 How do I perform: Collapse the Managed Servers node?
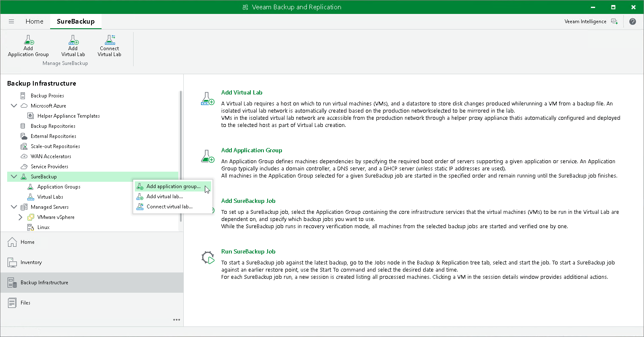(14, 207)
